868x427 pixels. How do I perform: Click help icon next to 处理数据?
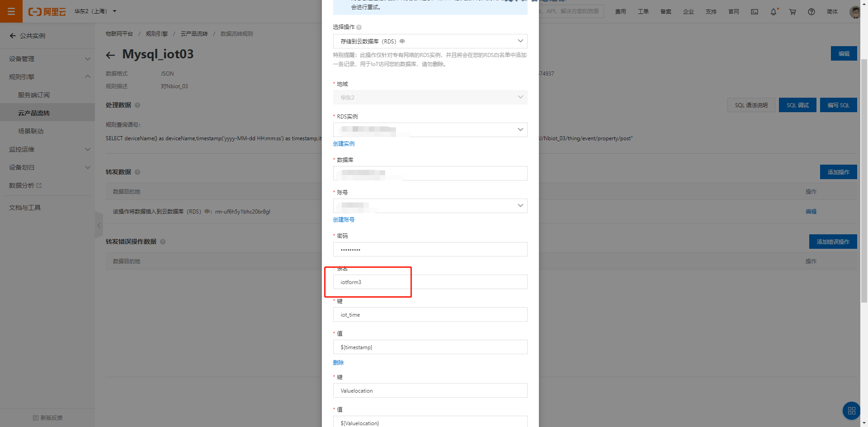(x=137, y=105)
